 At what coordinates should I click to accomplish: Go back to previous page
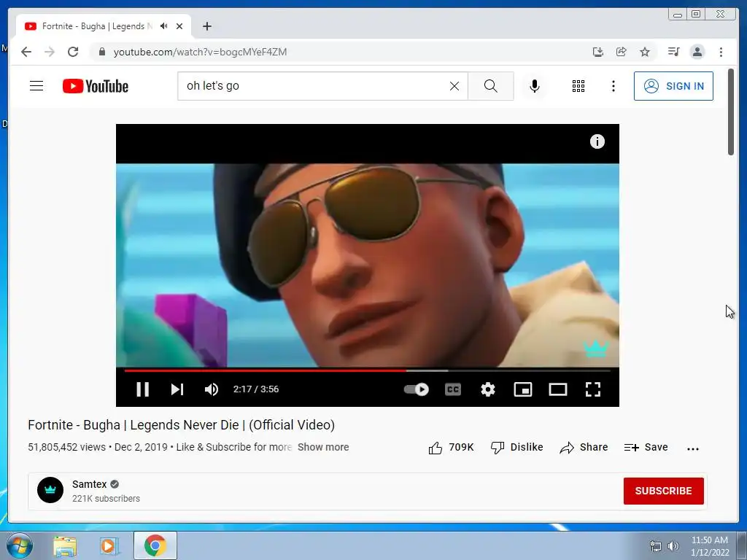pos(26,52)
